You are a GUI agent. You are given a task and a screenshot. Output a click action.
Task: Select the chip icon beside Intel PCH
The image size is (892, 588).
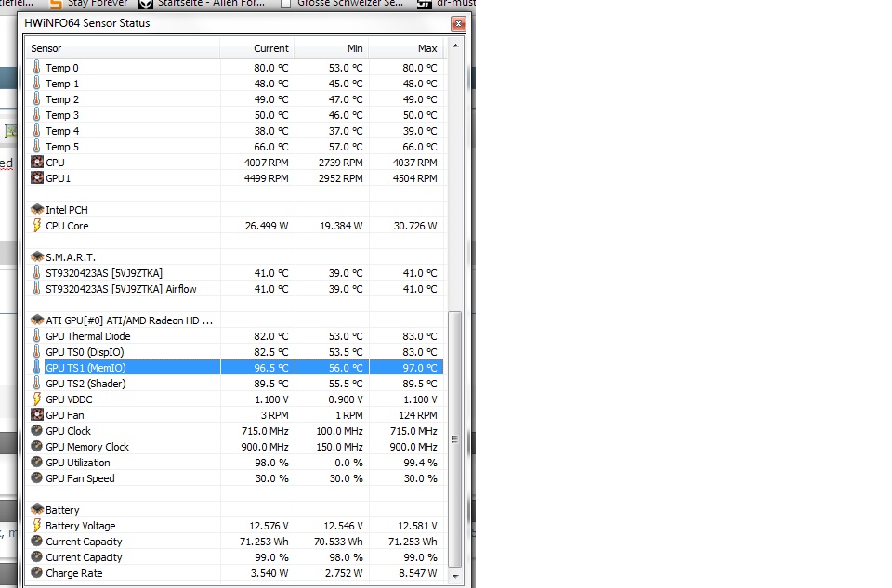click(x=37, y=209)
